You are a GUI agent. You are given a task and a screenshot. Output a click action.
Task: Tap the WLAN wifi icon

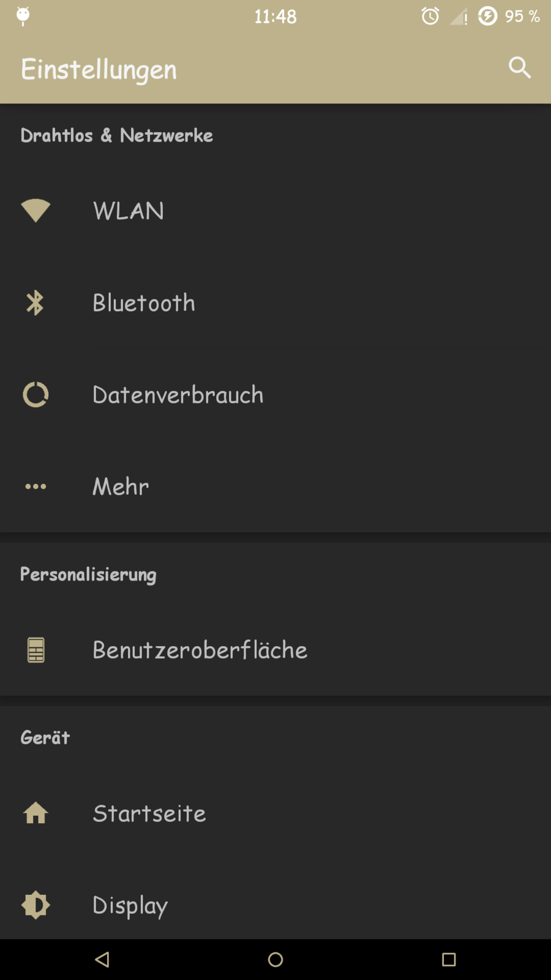[36, 210]
